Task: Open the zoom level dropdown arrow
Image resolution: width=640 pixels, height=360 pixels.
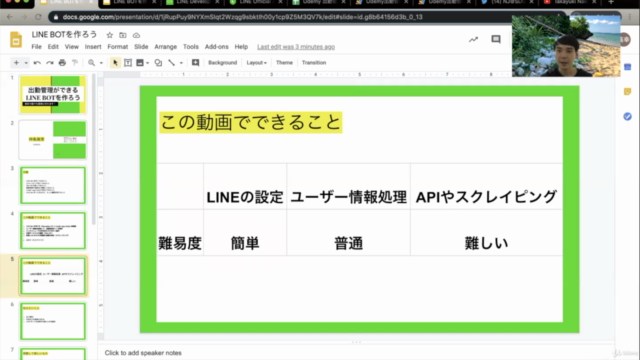Action: coord(101,63)
